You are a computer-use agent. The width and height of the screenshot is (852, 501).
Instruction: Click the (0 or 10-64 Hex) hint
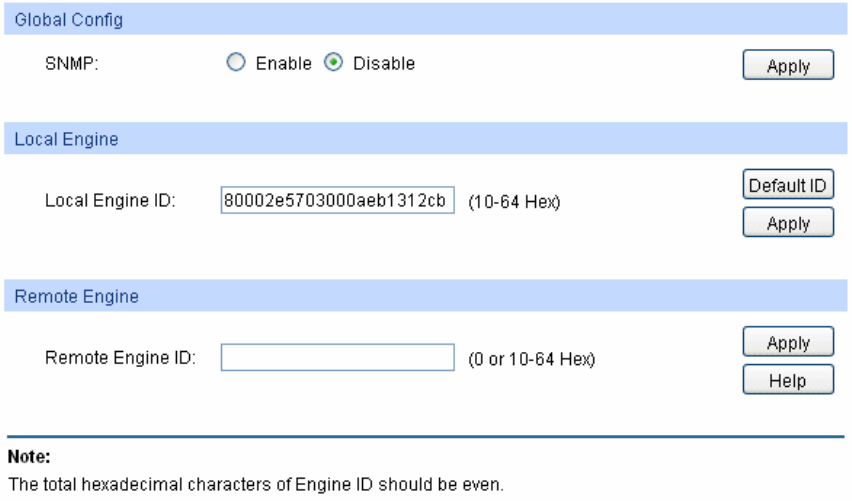tap(531, 358)
